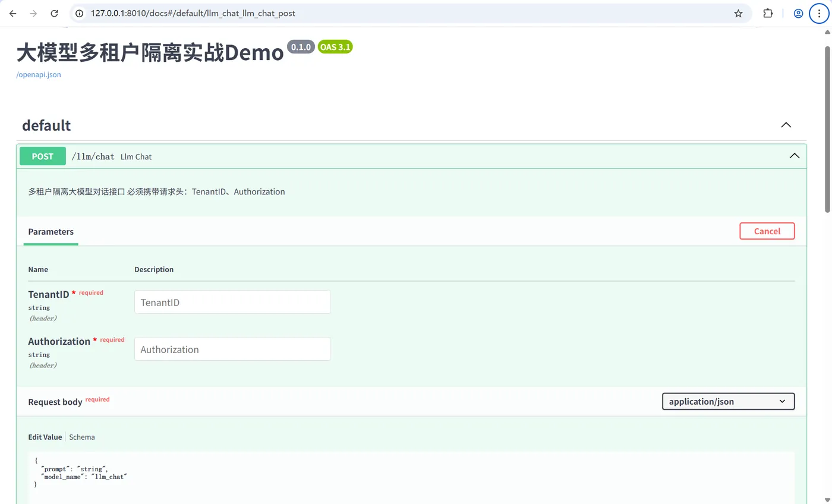
Task: Click the Name column header
Action: tap(38, 269)
